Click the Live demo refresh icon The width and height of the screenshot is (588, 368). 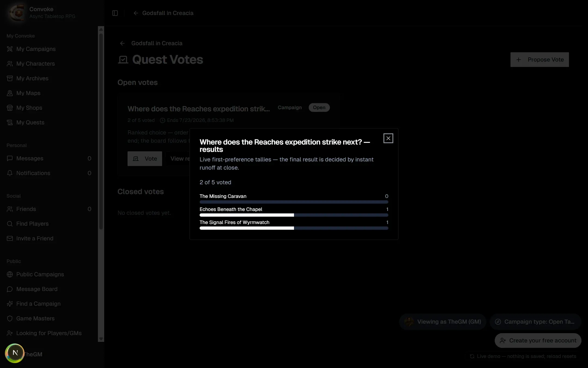(x=472, y=356)
